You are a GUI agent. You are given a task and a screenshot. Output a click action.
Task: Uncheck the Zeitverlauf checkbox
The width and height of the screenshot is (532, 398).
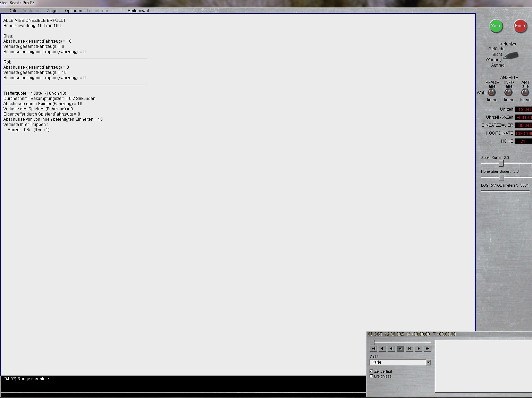pyautogui.click(x=371, y=371)
